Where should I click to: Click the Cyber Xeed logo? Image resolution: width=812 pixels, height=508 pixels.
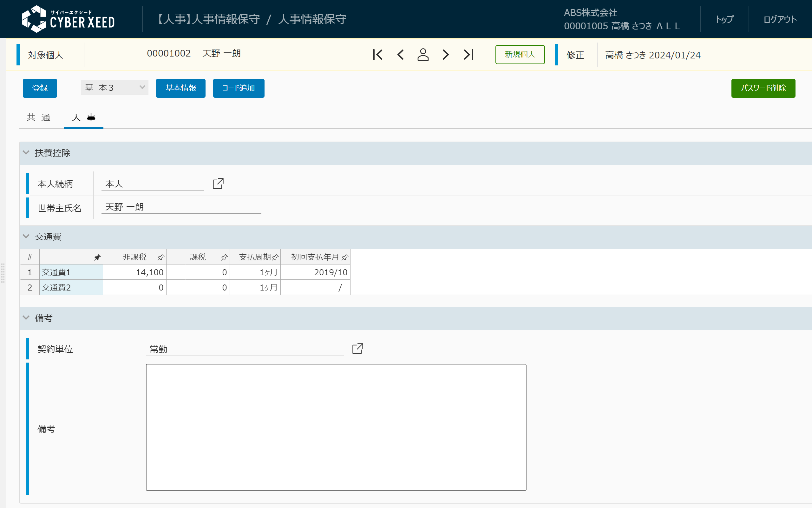(68, 19)
